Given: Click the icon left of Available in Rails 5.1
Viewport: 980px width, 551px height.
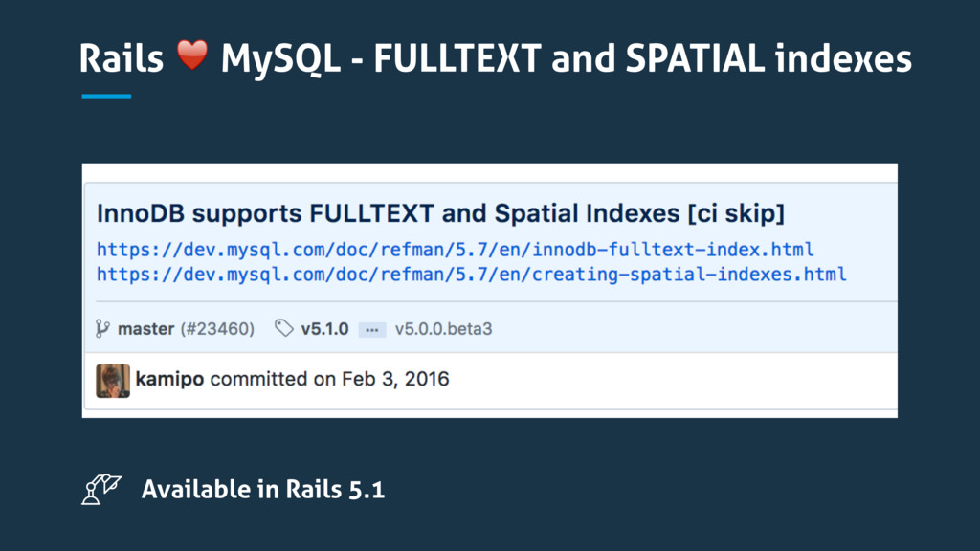Looking at the screenshot, I should tap(101, 489).
